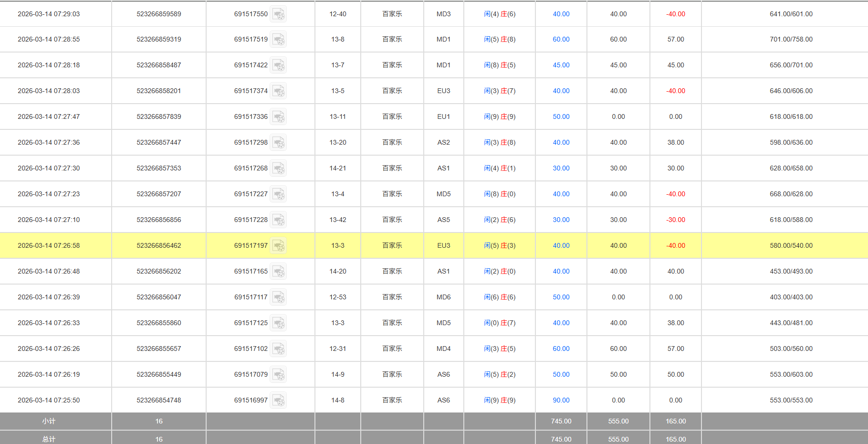Click the 闲(5) 庄(8) result text
Image resolution: width=868 pixels, height=444 pixels.
(500, 39)
